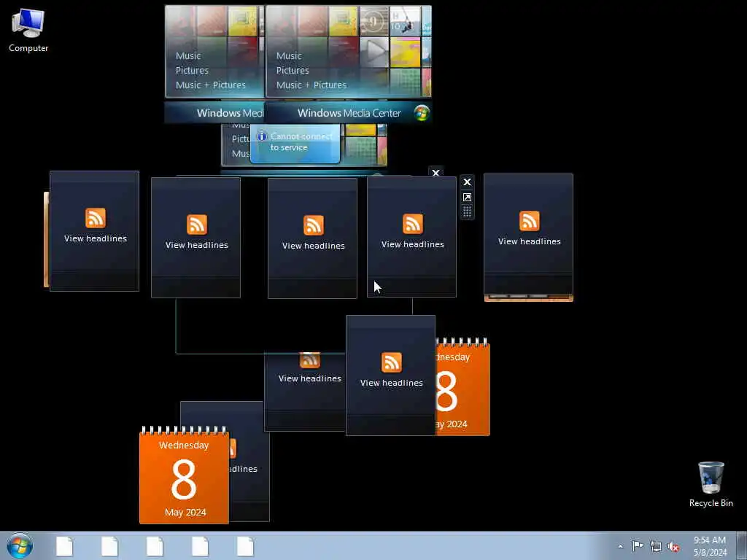The height and width of the screenshot is (560, 747).
Task: Click the Windows logo orb on Media Center gadget
Action: (x=422, y=113)
